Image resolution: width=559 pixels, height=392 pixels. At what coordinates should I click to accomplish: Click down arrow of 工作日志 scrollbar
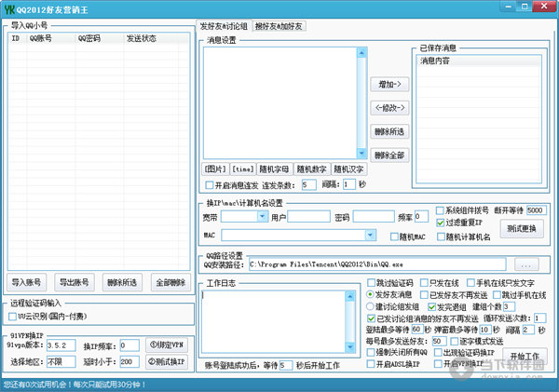point(350,346)
